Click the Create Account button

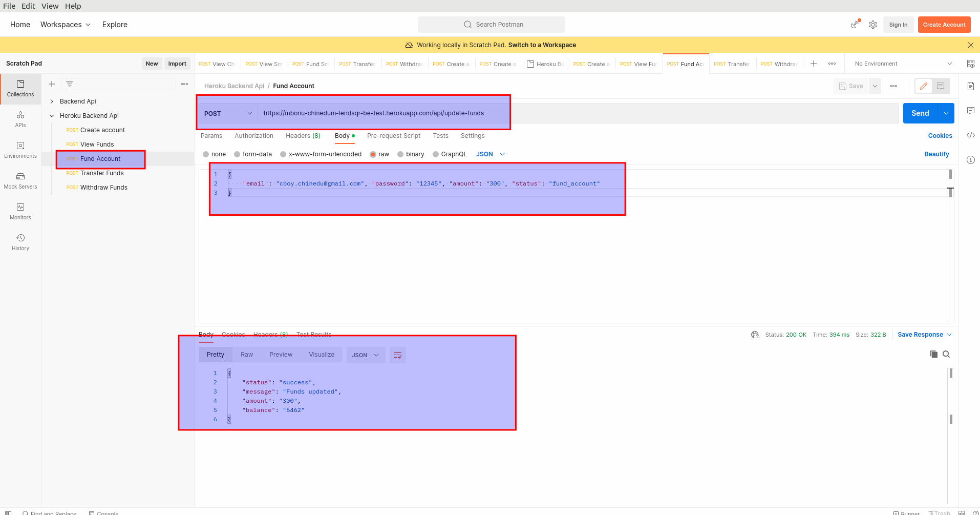click(x=944, y=25)
